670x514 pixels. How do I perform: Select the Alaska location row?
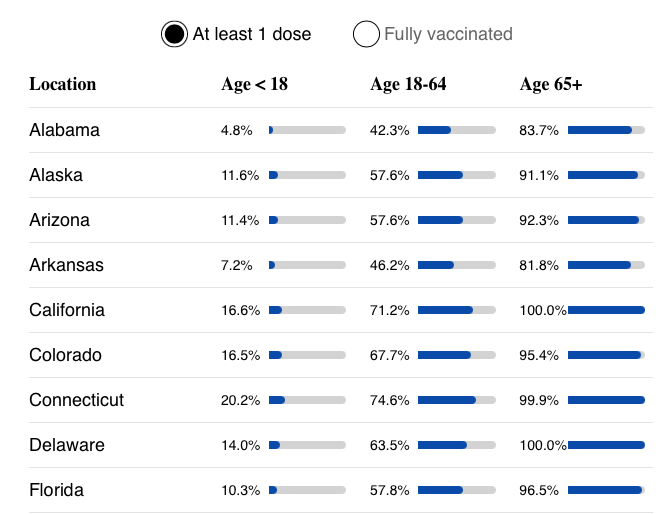click(x=56, y=175)
